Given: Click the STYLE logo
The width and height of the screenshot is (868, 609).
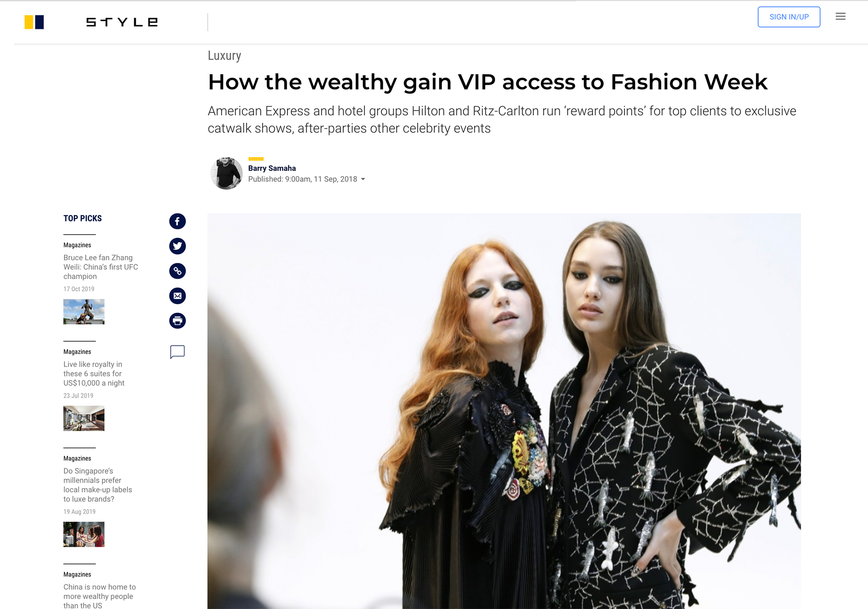Looking at the screenshot, I should point(122,22).
